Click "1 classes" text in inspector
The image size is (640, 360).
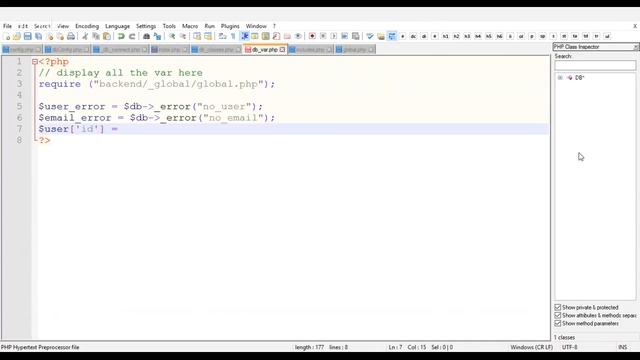564,338
